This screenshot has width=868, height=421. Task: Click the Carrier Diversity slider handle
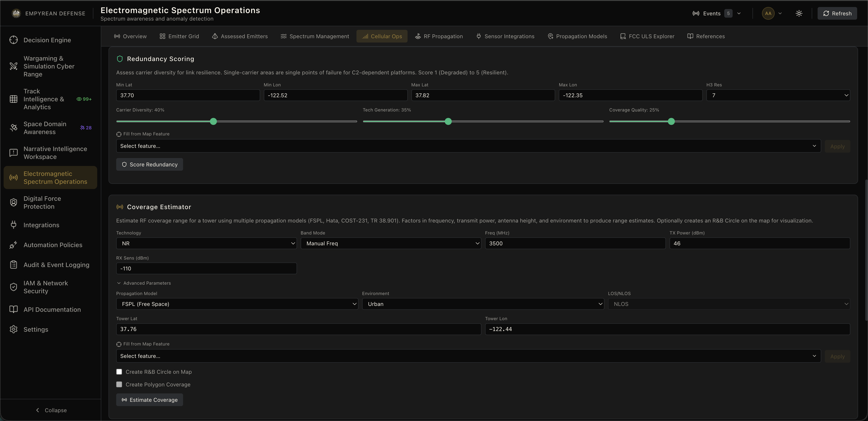[213, 122]
